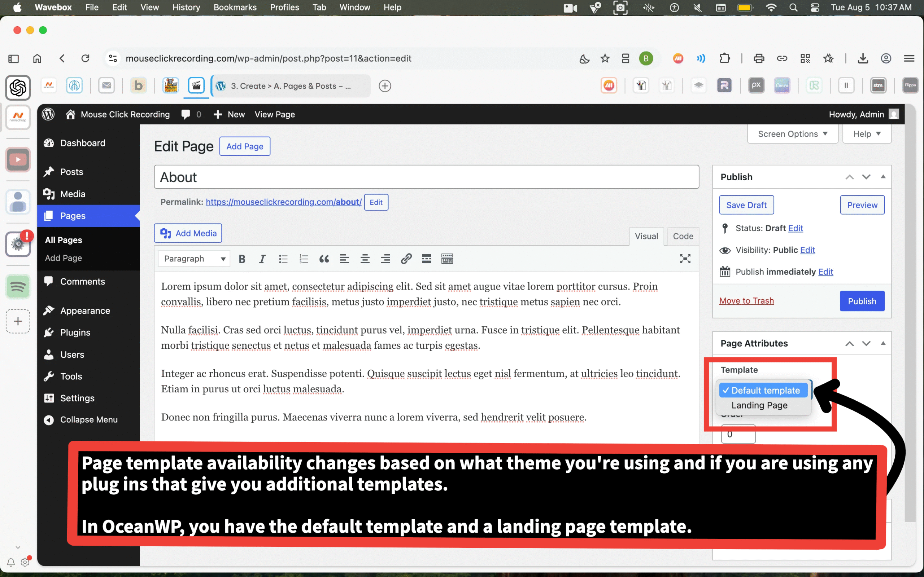This screenshot has height=577, width=924.
Task: Click the insert link icon
Action: coord(406,259)
